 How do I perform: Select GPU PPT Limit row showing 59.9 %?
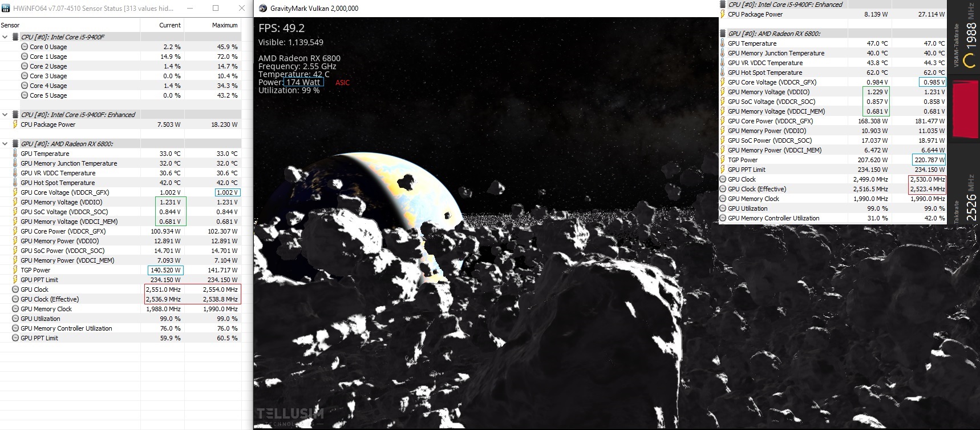click(120, 338)
